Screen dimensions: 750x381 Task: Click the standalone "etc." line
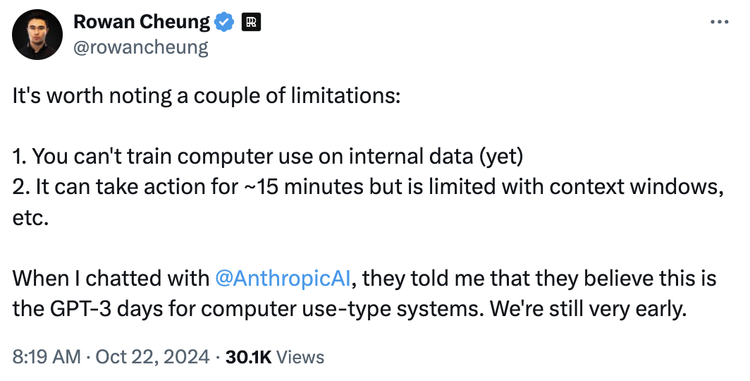pos(31,218)
